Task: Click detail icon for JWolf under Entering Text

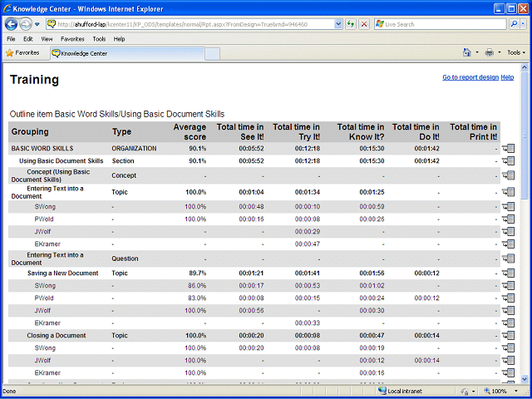Action: click(x=509, y=232)
